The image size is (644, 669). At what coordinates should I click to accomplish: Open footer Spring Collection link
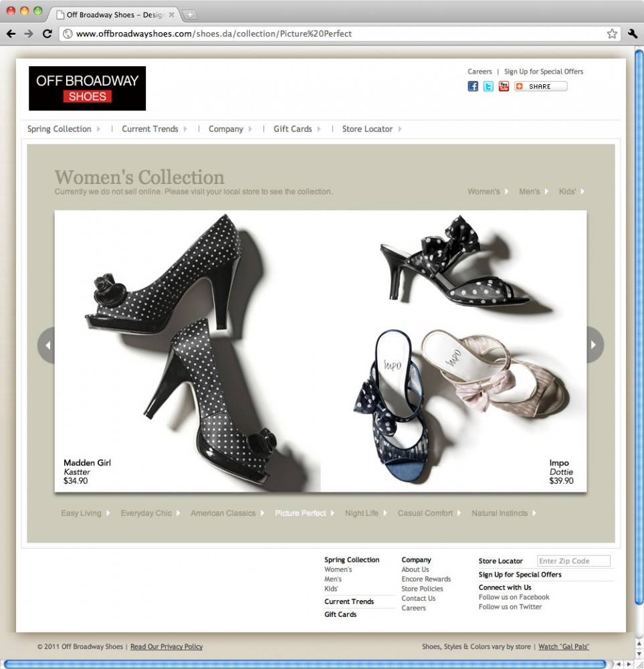pyautogui.click(x=352, y=560)
